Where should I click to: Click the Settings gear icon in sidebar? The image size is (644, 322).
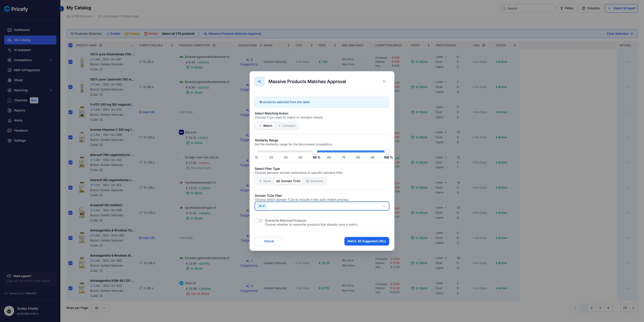click(10, 141)
